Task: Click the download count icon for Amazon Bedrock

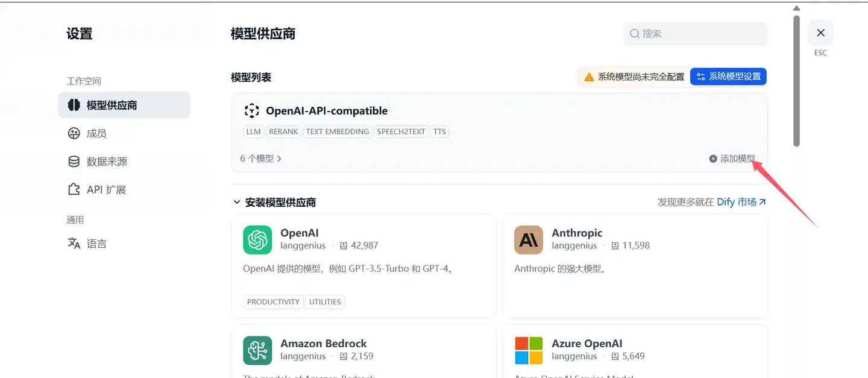Action: click(x=344, y=356)
